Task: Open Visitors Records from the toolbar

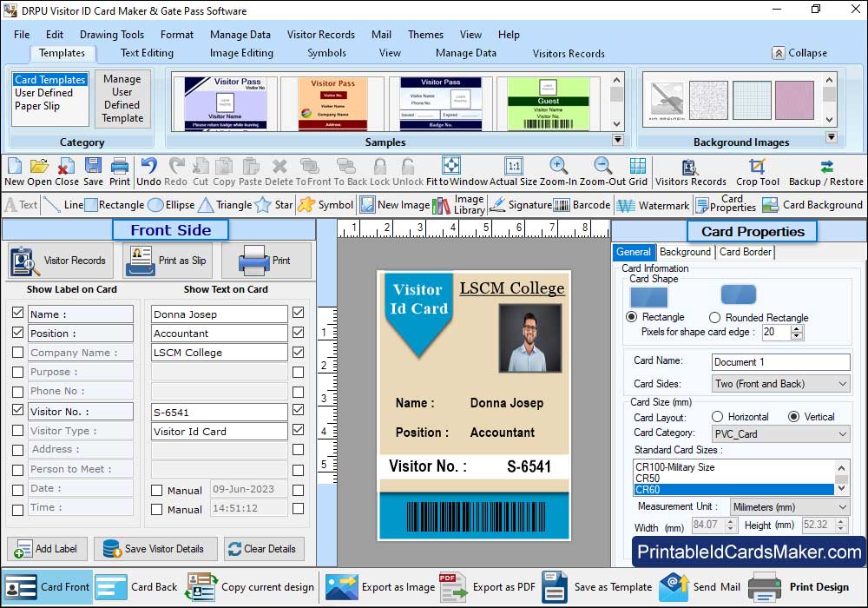Action: point(690,172)
